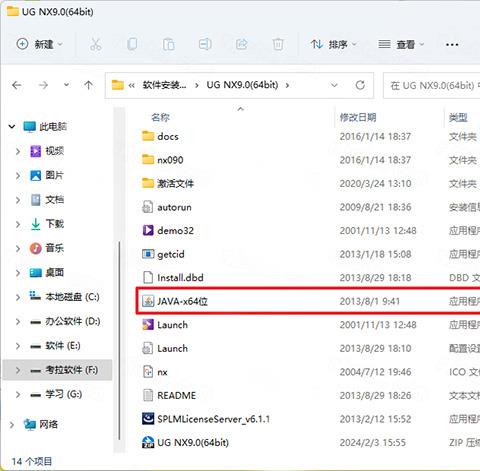The image size is (480, 471).
Task: Open 文档 in navigation pane
Action: click(54, 200)
